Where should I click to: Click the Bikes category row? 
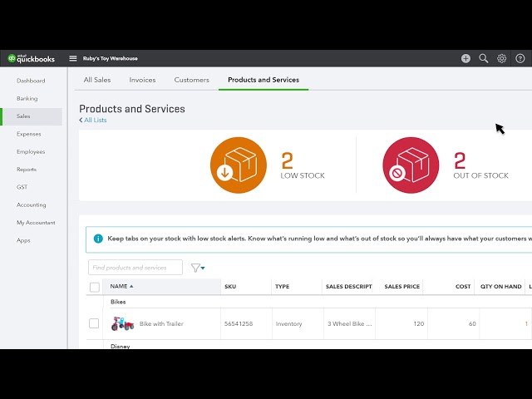tap(118, 302)
